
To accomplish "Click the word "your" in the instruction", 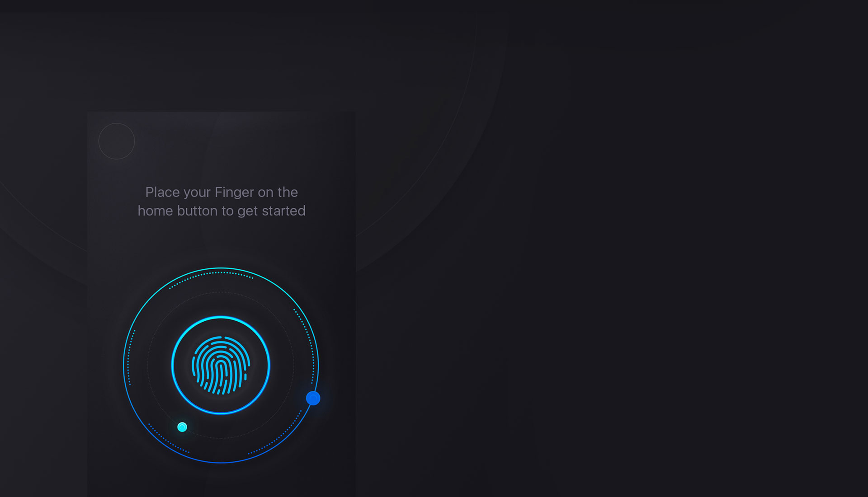I will (197, 193).
